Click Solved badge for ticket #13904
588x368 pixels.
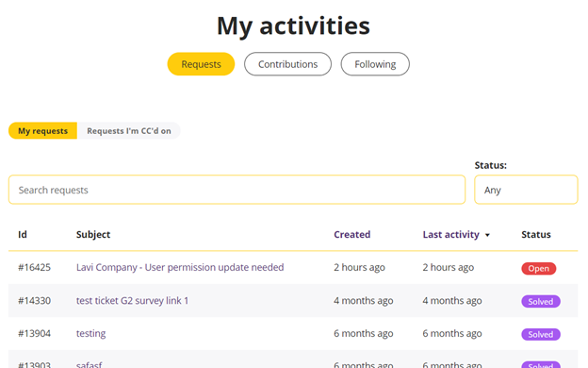click(x=541, y=334)
